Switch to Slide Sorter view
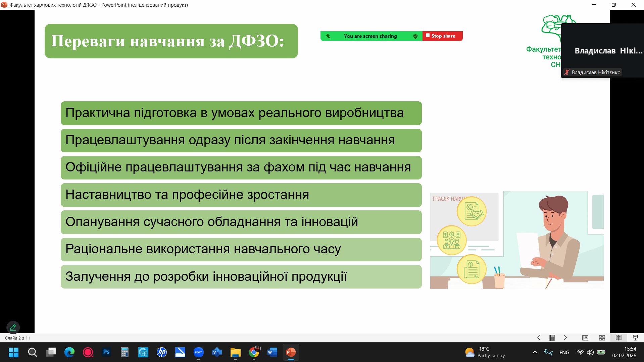Image resolution: width=644 pixels, height=362 pixels. coord(602,338)
